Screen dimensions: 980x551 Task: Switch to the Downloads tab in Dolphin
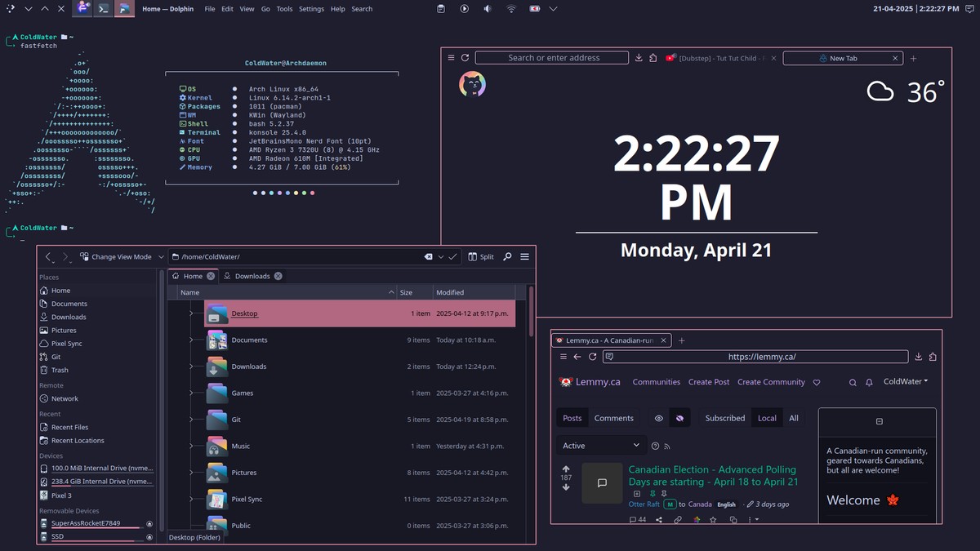(252, 276)
